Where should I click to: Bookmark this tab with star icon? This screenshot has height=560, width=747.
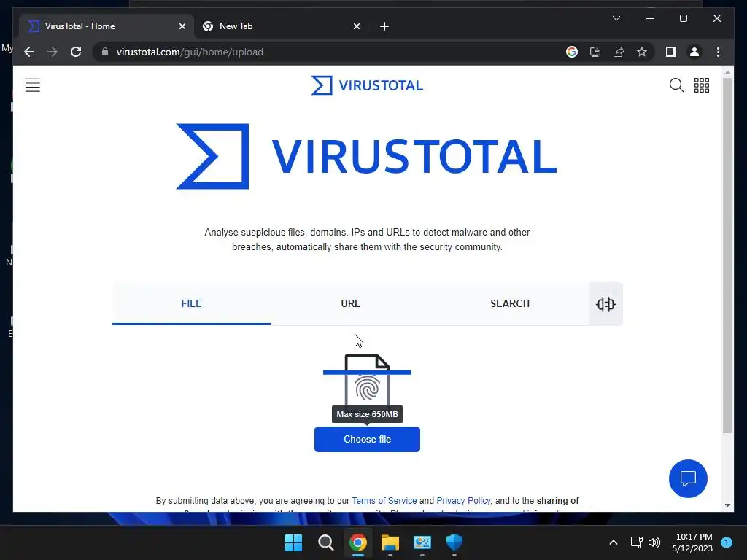(x=642, y=52)
